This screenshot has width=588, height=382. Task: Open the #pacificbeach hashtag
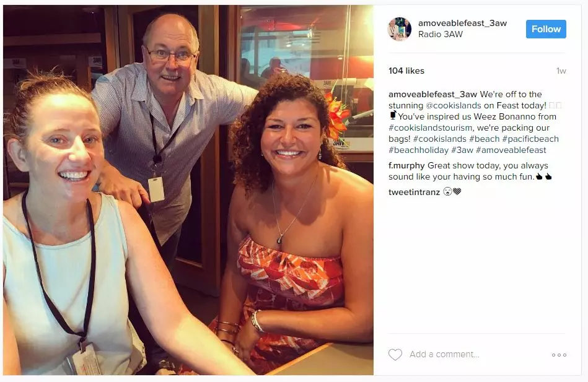(x=530, y=139)
